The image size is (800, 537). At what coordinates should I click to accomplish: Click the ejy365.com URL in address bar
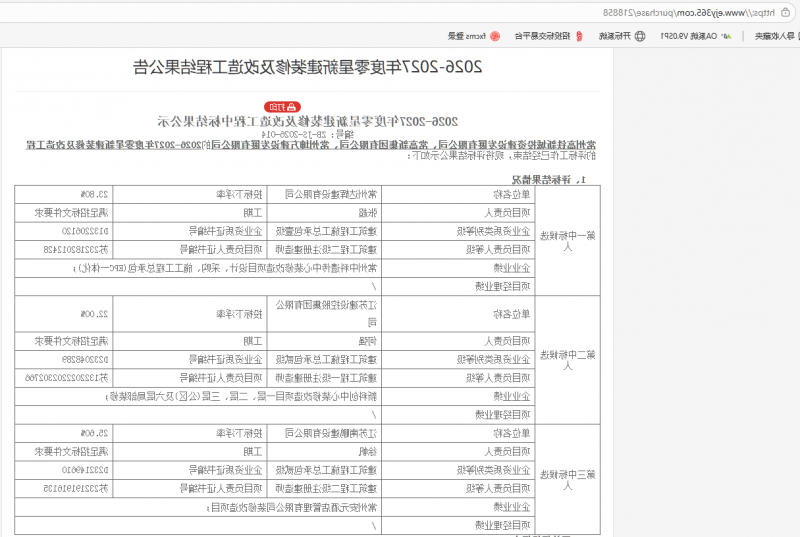689,13
